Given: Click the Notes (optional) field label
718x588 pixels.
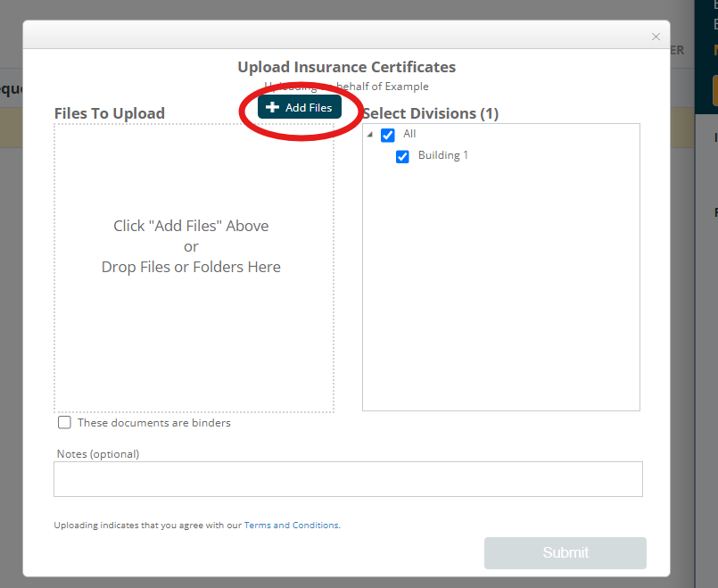Looking at the screenshot, I should 98,454.
